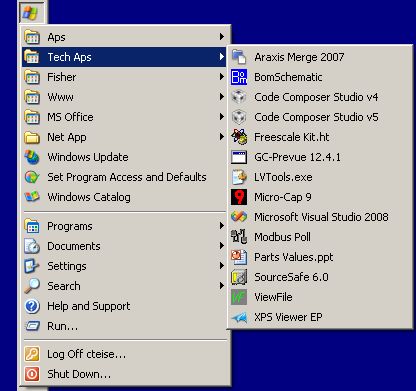The width and height of the screenshot is (416, 391).
Task: Click the ViewFile green icon
Action: pos(239,297)
